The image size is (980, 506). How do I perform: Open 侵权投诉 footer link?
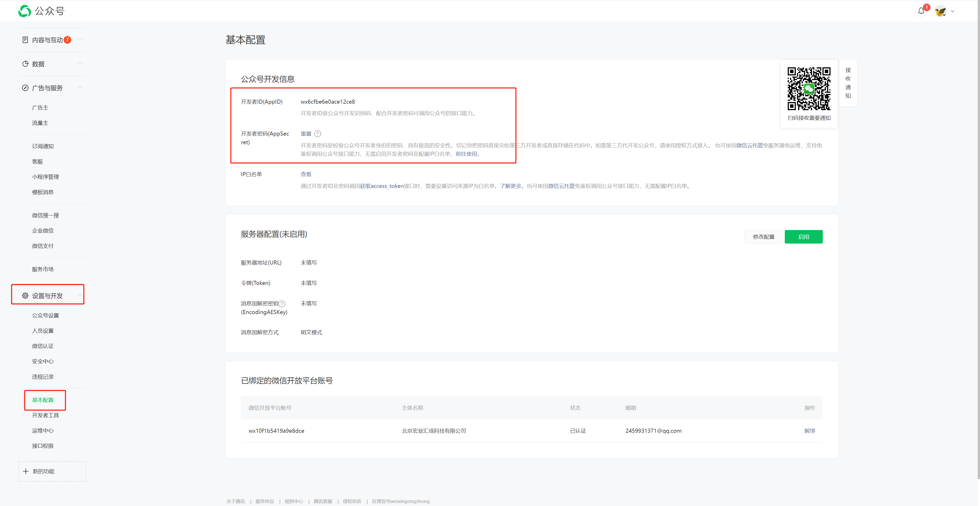click(x=352, y=501)
